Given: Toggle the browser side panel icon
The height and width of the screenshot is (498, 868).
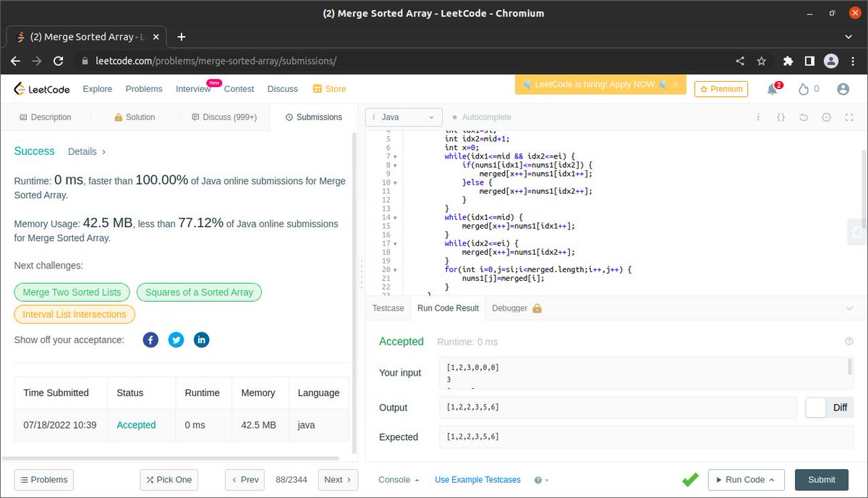Looking at the screenshot, I should click(x=810, y=62).
